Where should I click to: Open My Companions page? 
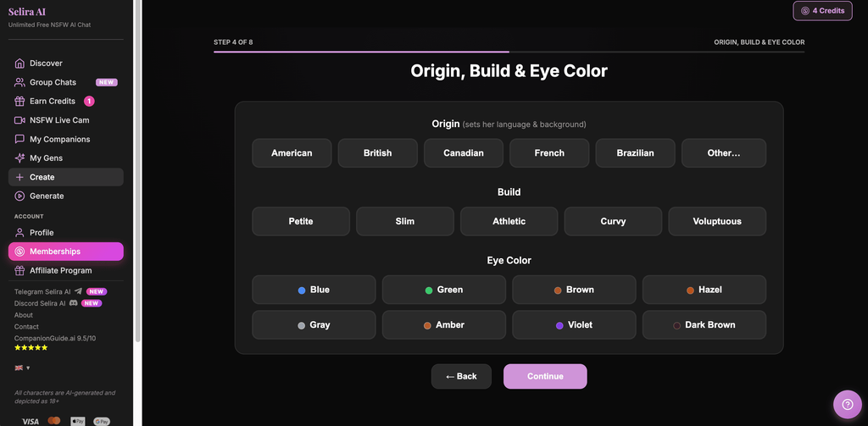coord(66,140)
